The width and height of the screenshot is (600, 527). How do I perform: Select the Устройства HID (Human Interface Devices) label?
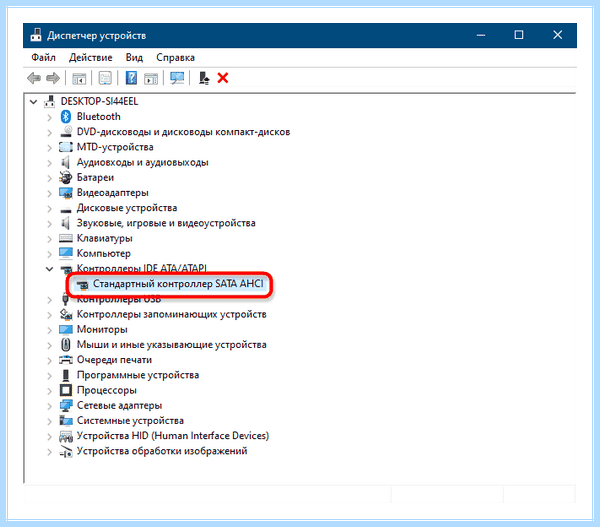pyautogui.click(x=173, y=436)
